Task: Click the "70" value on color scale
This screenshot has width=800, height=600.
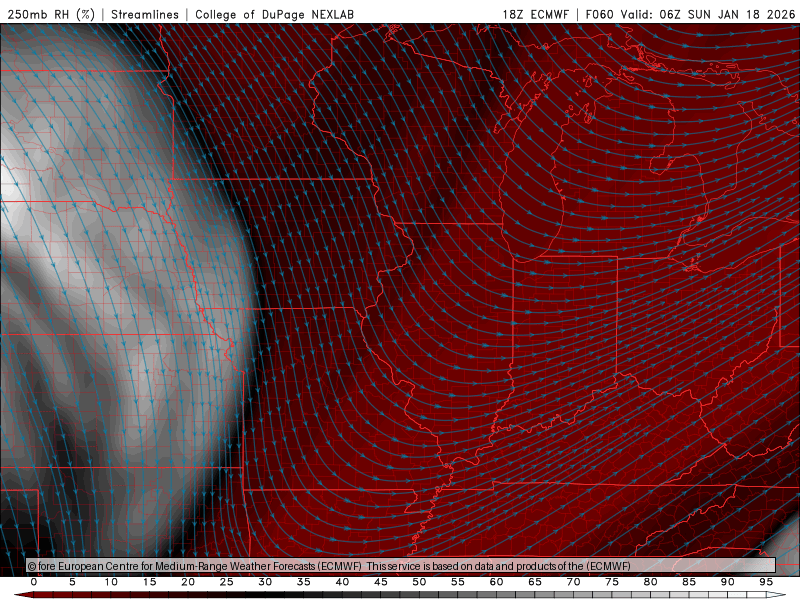Action: point(573,582)
